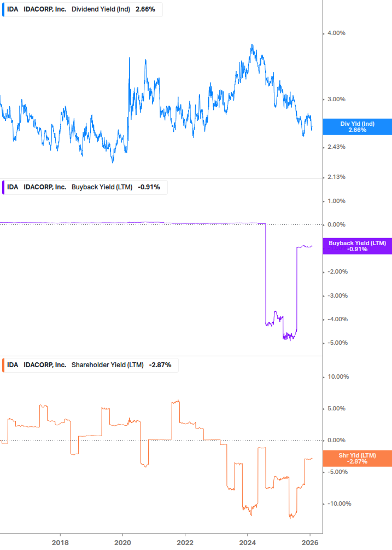The width and height of the screenshot is (392, 550).
Task: Click the purple Buyback Yield color bar
Action: click(x=3, y=187)
